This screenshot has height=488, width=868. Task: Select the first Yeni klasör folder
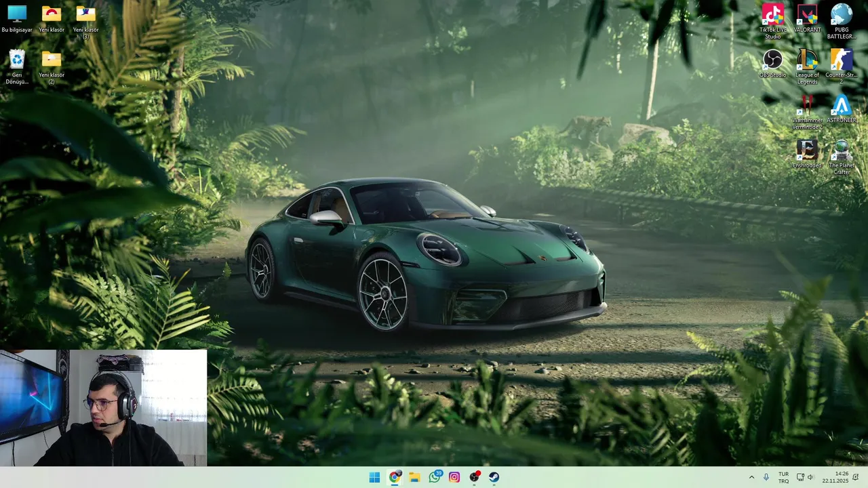[52, 19]
